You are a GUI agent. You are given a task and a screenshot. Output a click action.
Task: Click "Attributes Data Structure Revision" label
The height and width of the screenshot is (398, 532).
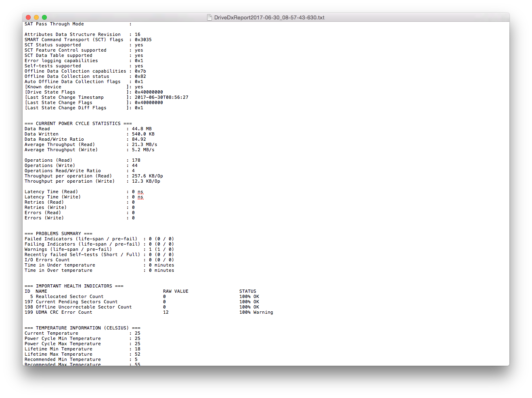pos(73,35)
